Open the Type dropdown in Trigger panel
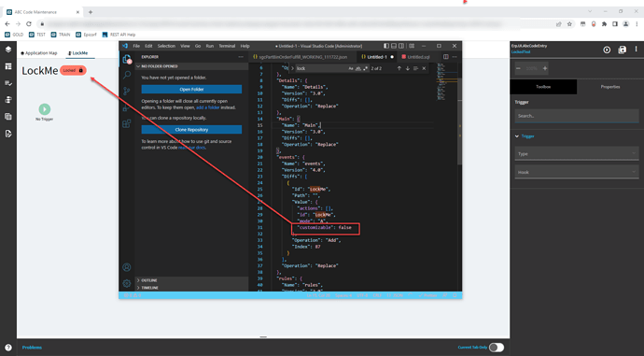This screenshot has width=644, height=356. point(577,154)
